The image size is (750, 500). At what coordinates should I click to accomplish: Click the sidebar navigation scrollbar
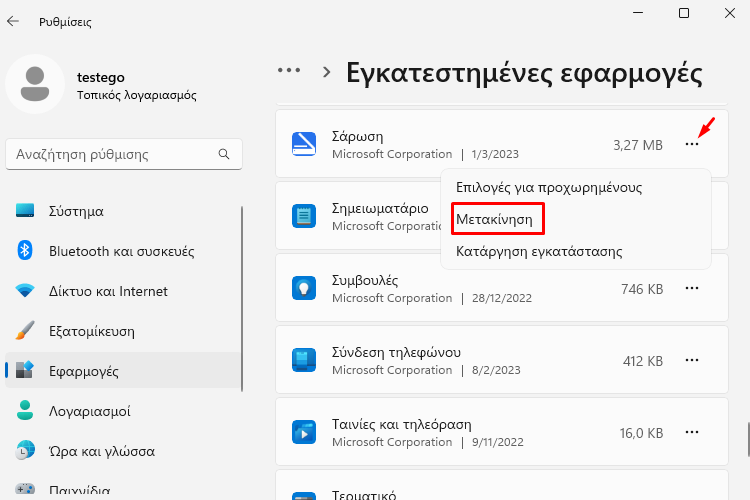pyautogui.click(x=242, y=299)
